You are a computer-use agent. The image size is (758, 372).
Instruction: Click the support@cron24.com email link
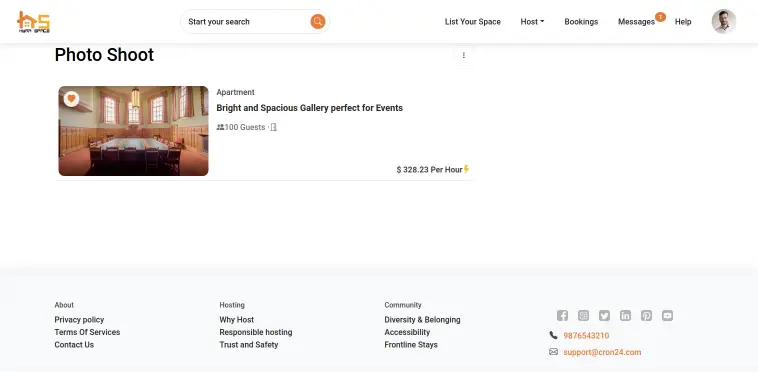(602, 352)
